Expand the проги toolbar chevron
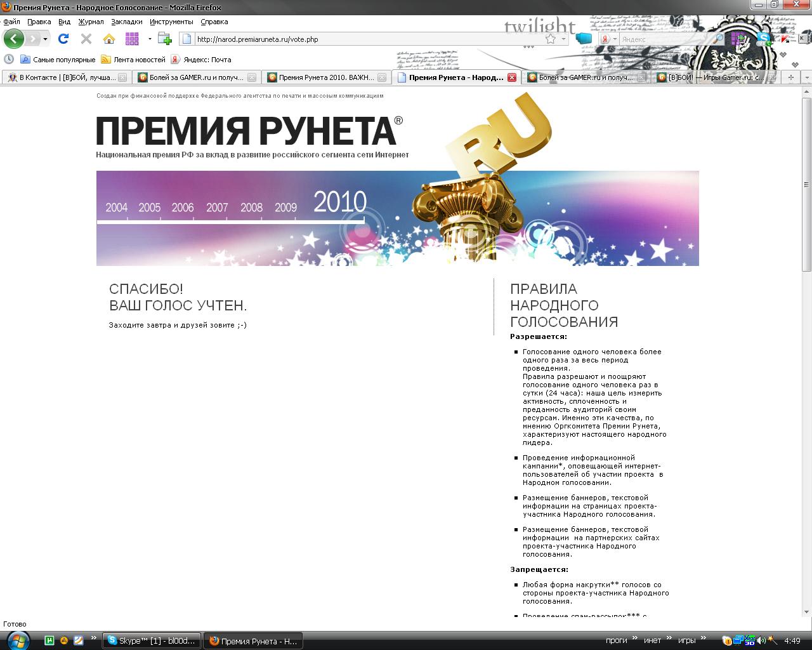This screenshot has height=650, width=812. [634, 639]
